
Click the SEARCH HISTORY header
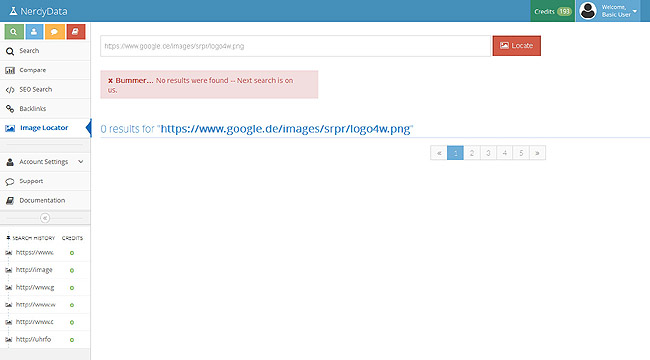pyautogui.click(x=33, y=238)
